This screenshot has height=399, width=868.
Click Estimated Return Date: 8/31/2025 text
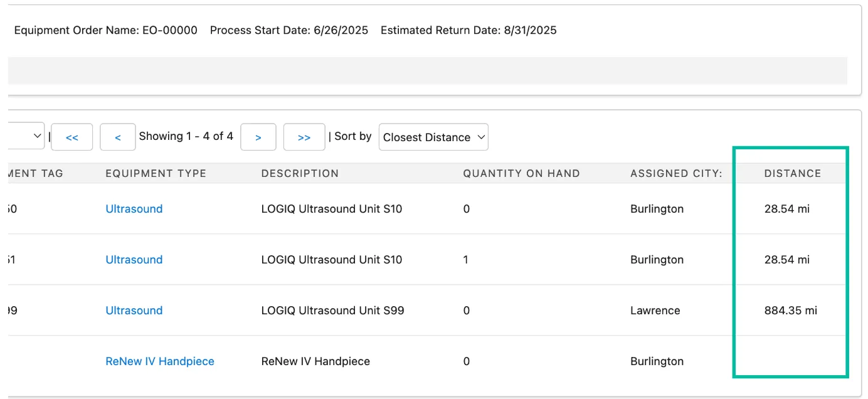pos(468,30)
